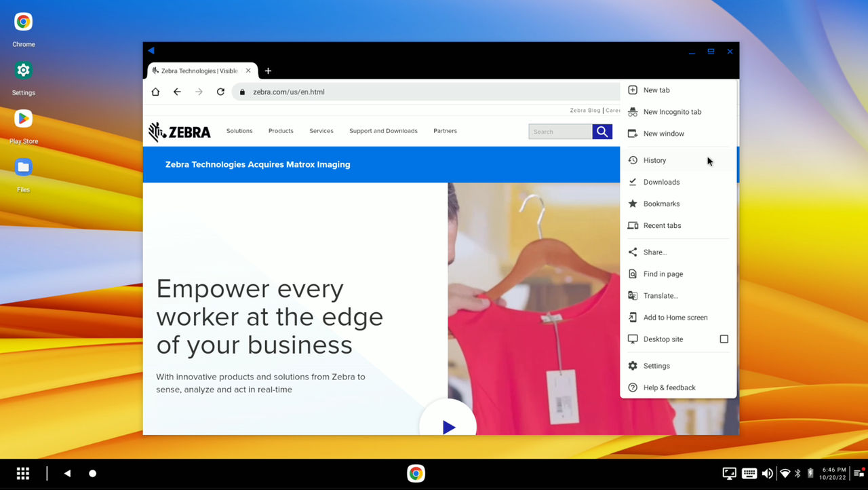Select New Incognito tab menu entry
This screenshot has width=868, height=490.
tap(678, 112)
